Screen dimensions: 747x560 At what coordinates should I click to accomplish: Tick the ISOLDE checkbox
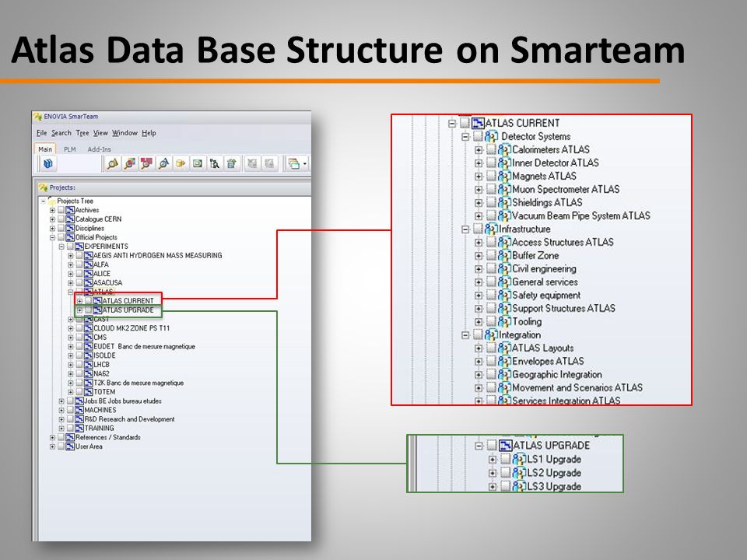click(79, 355)
